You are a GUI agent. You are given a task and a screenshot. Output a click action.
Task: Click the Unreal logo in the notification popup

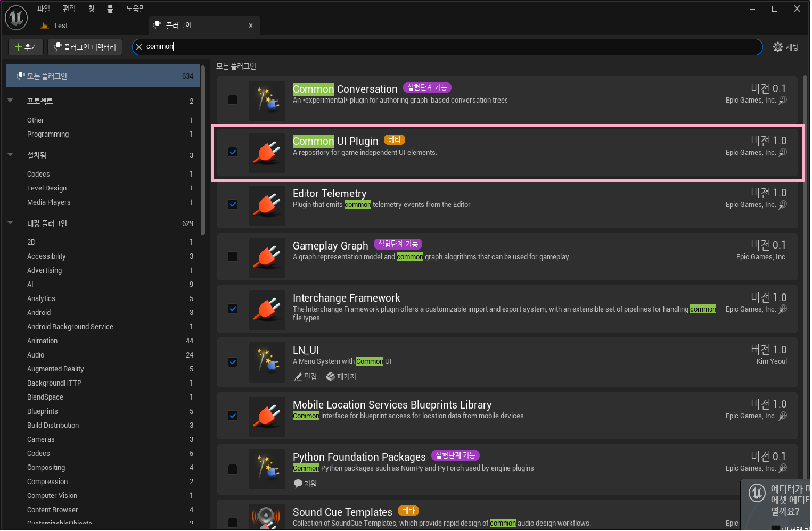click(x=757, y=493)
